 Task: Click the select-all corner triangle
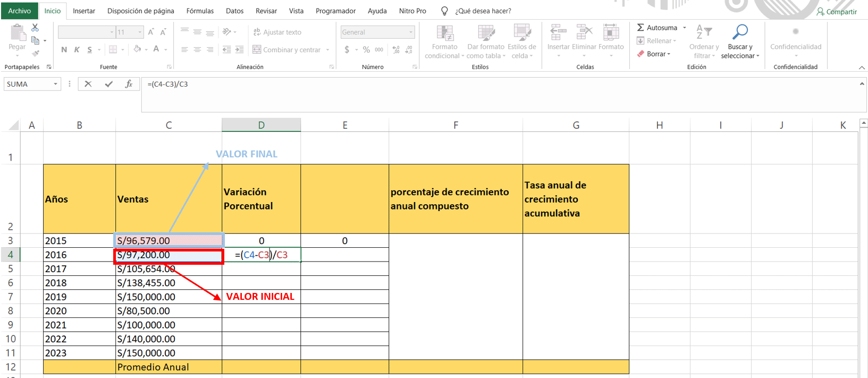[x=14, y=125]
